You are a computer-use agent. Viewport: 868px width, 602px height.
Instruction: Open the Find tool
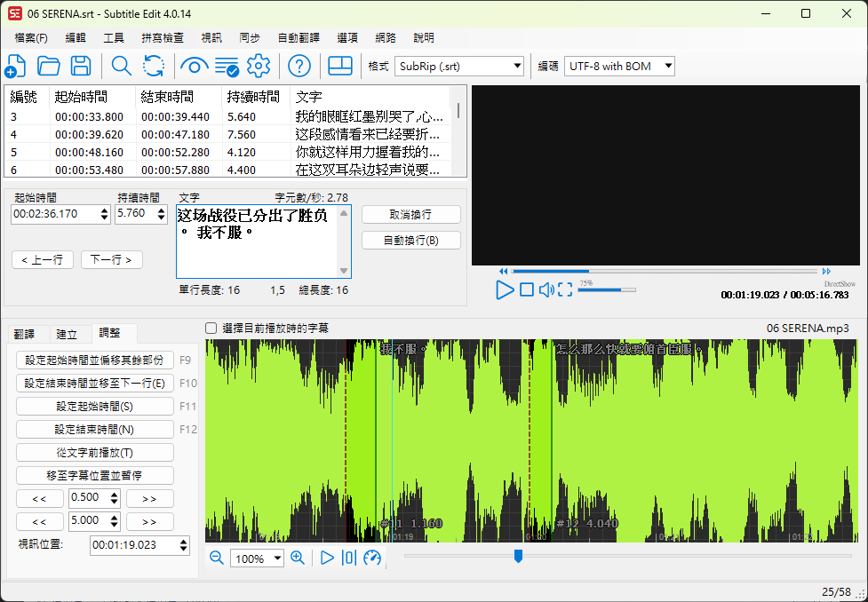tap(120, 66)
